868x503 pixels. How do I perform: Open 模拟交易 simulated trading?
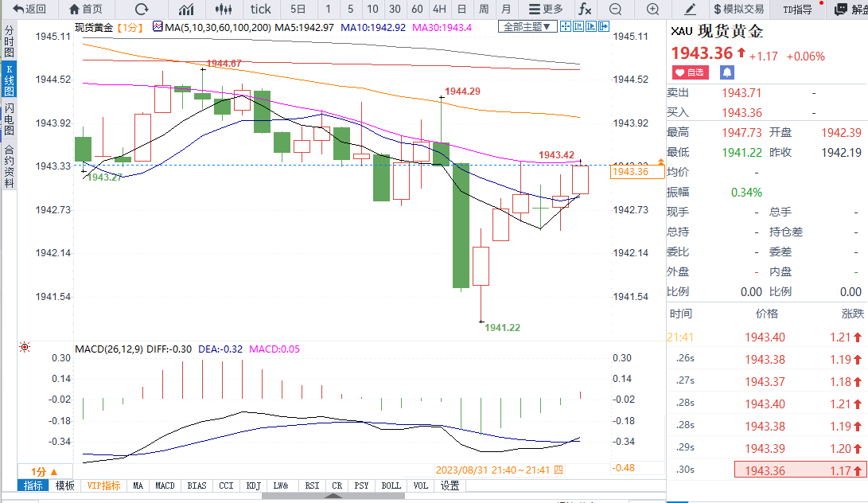pyautogui.click(x=738, y=9)
